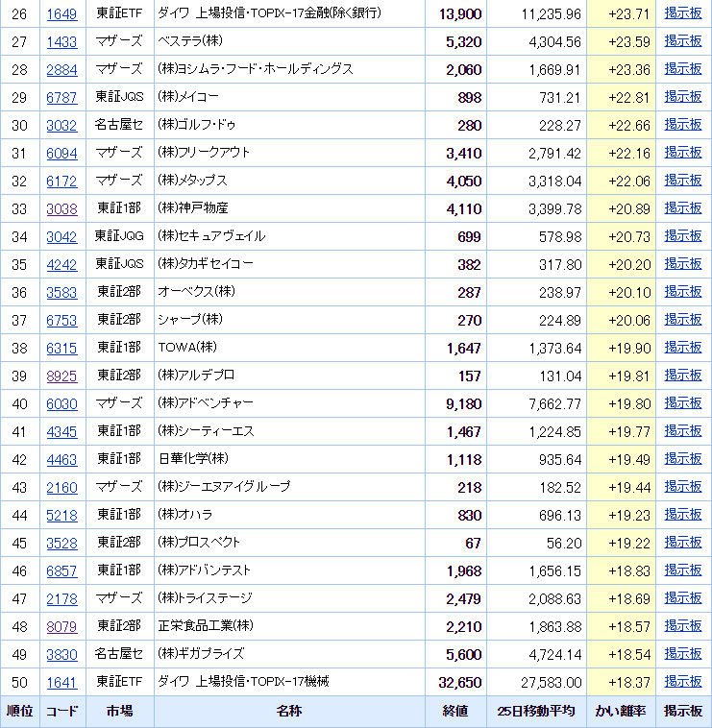Open stock code 3038 link
Image resolution: width=712 pixels, height=728 pixels.
pyautogui.click(x=61, y=209)
